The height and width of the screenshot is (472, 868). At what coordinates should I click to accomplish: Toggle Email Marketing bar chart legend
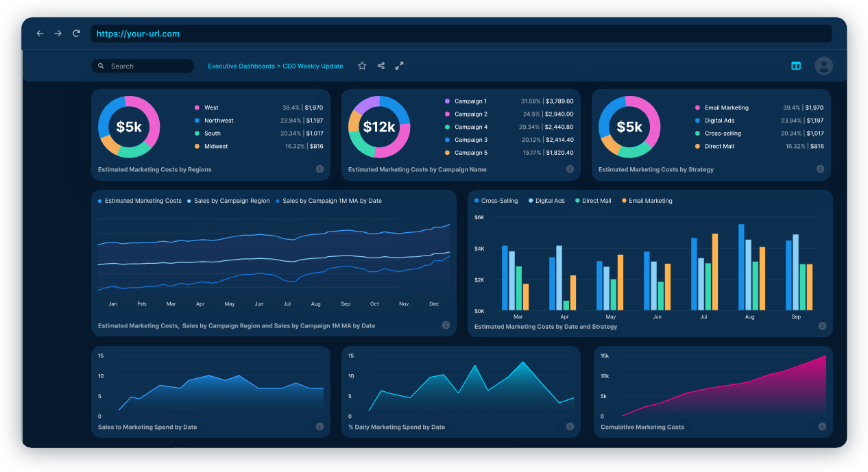pyautogui.click(x=647, y=201)
